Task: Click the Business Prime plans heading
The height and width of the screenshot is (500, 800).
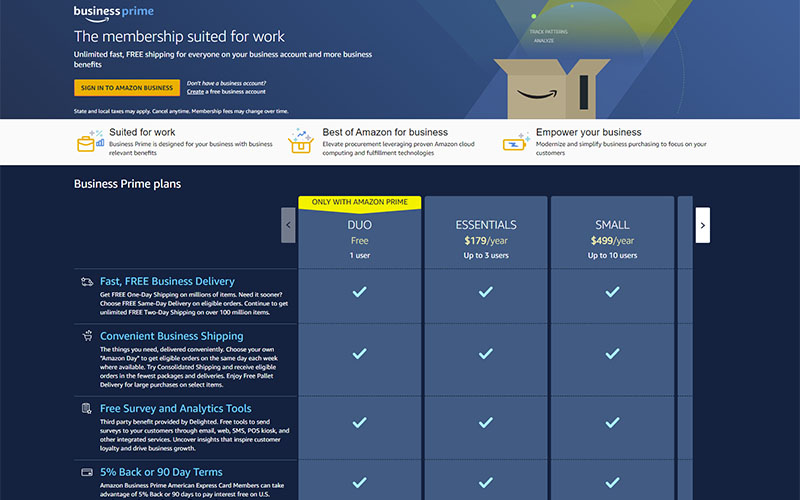Action: click(128, 184)
